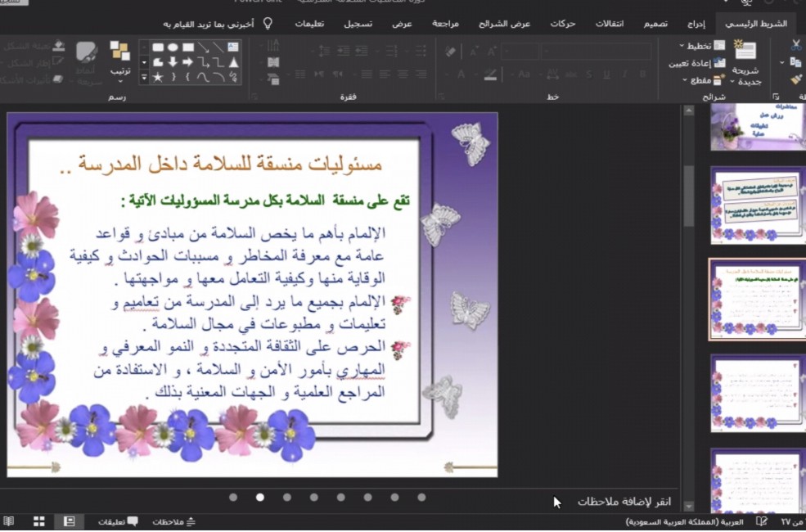
Task: Expand the shapes gallery more arrow
Action: (x=145, y=78)
